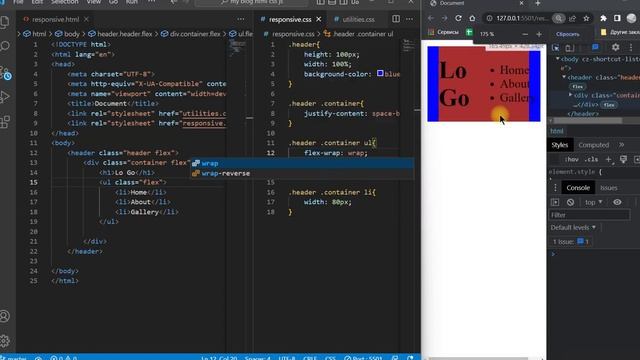Select wrap-reverse from the autocomplete list
Image resolution: width=640 pixels, height=360 pixels.
(302, 173)
